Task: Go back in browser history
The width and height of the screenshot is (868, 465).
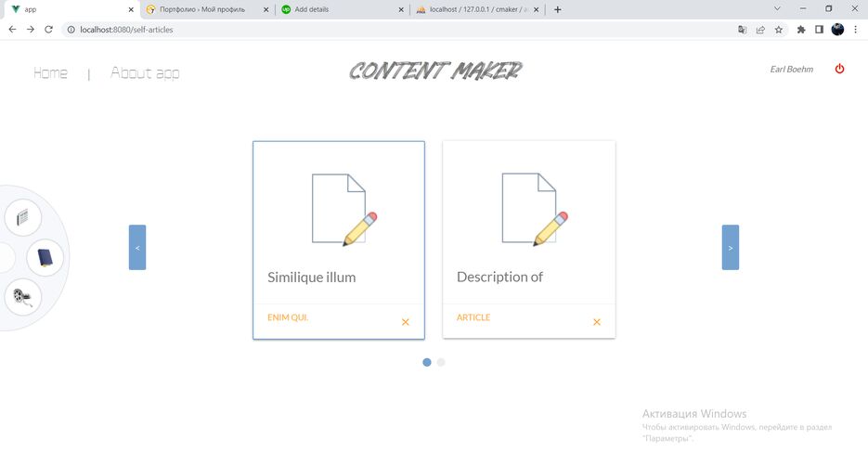Action: coord(12,30)
